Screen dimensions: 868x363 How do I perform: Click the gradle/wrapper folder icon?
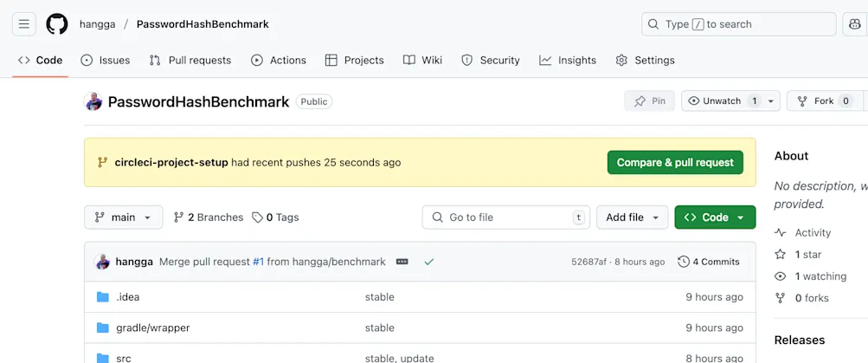tap(102, 327)
